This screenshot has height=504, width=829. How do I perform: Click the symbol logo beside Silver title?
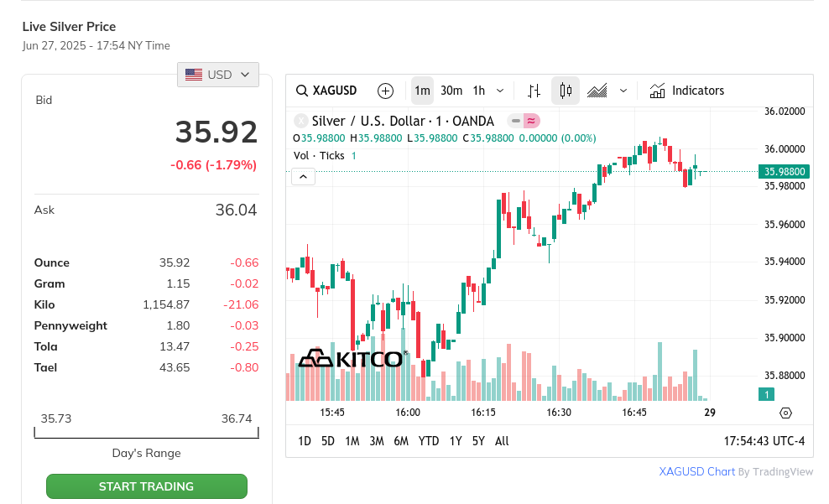coord(301,121)
